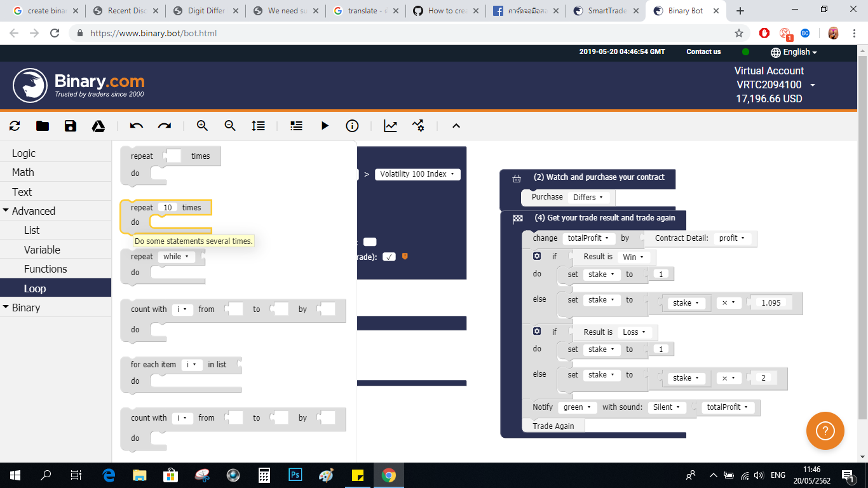Open the Volatility 100 Index dropdown
The width and height of the screenshot is (868, 488).
click(417, 173)
